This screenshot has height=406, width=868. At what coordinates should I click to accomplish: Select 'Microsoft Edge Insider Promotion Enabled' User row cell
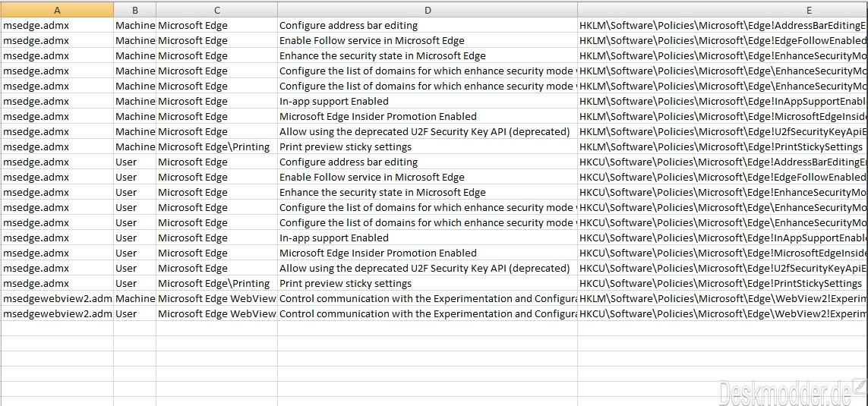pos(428,253)
